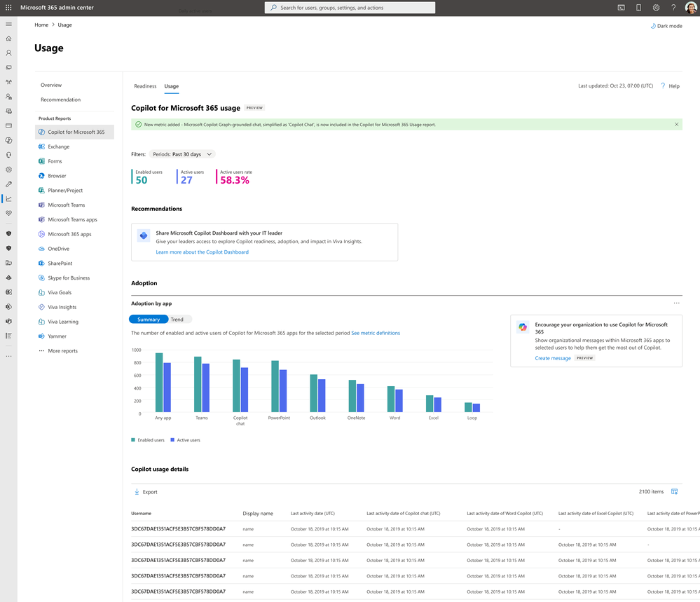Expand More reports in sidebar
The image size is (700, 602).
[62, 351]
